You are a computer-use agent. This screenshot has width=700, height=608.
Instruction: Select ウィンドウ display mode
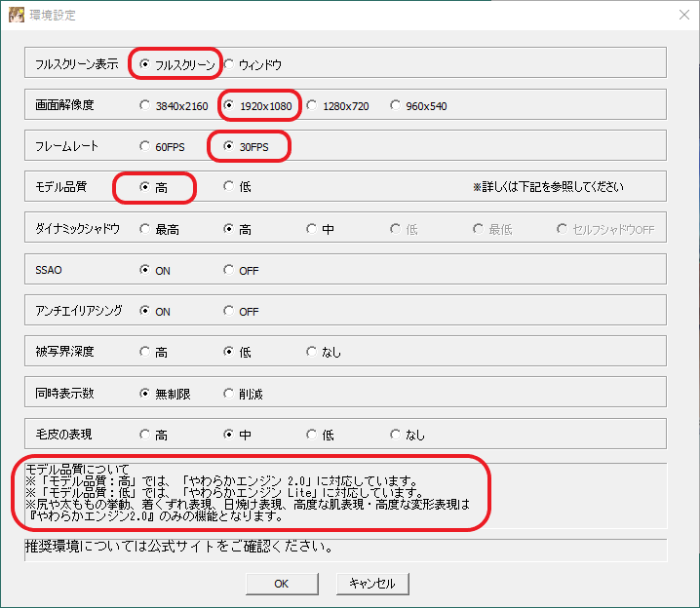point(230,64)
